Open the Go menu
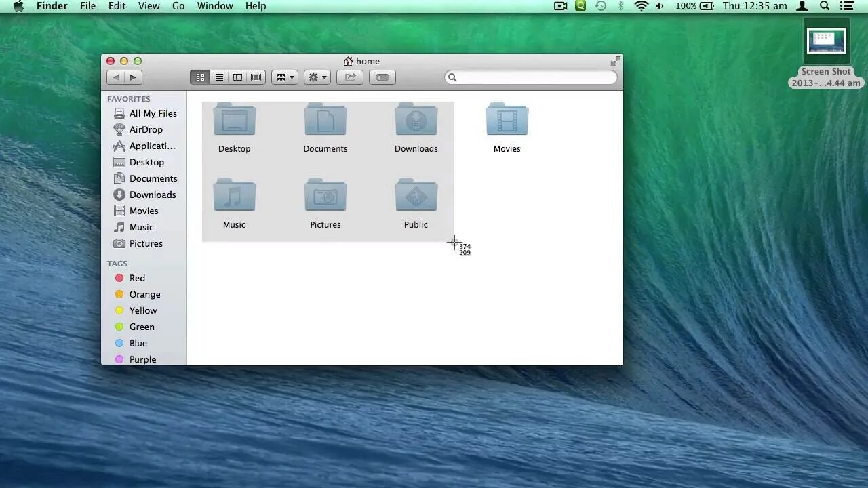This screenshot has width=868, height=488. pos(178,6)
